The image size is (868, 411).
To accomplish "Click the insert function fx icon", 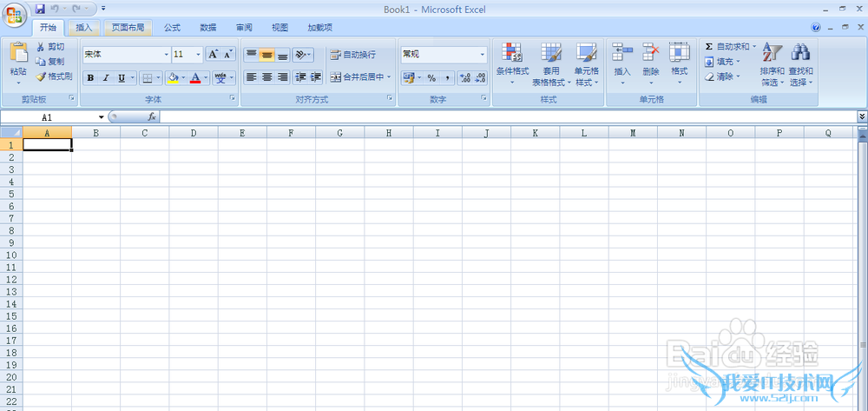I will click(x=152, y=117).
